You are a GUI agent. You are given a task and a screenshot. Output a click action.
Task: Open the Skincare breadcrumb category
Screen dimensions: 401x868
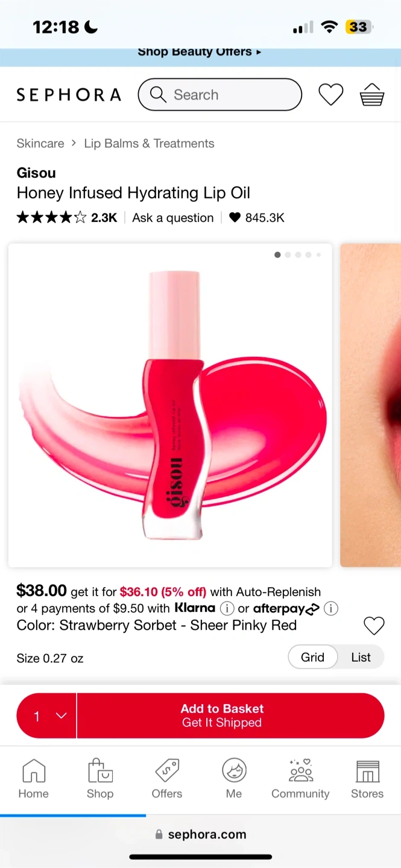pyautogui.click(x=40, y=143)
